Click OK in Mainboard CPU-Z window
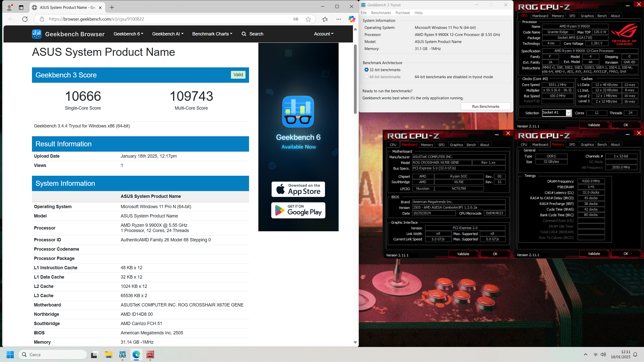The width and height of the screenshot is (644, 362). (495, 254)
